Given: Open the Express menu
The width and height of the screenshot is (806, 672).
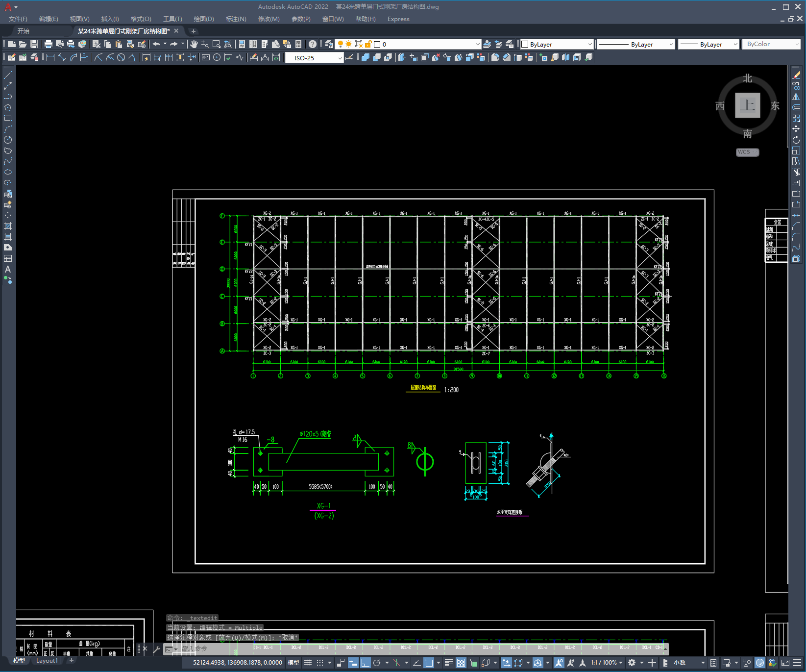Looking at the screenshot, I should tap(398, 19).
